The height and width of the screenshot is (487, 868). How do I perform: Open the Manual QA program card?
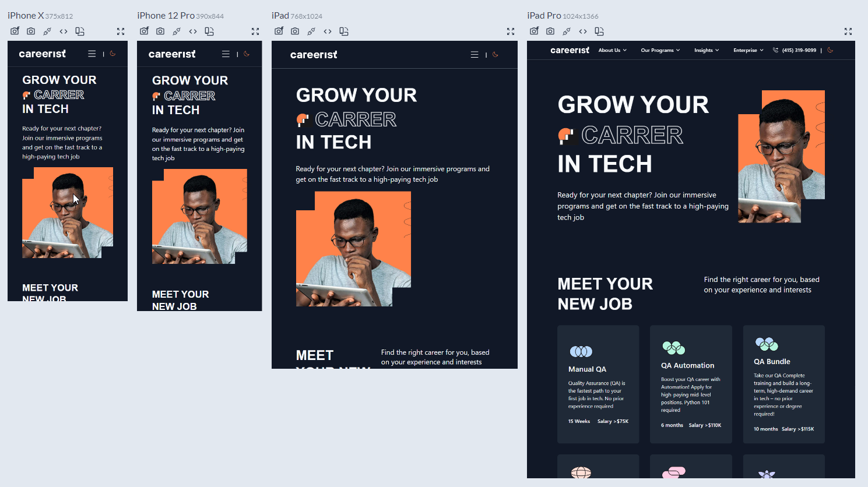[598, 384]
